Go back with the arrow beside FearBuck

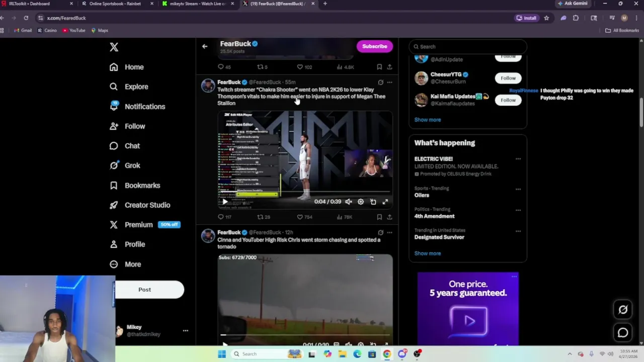click(205, 46)
